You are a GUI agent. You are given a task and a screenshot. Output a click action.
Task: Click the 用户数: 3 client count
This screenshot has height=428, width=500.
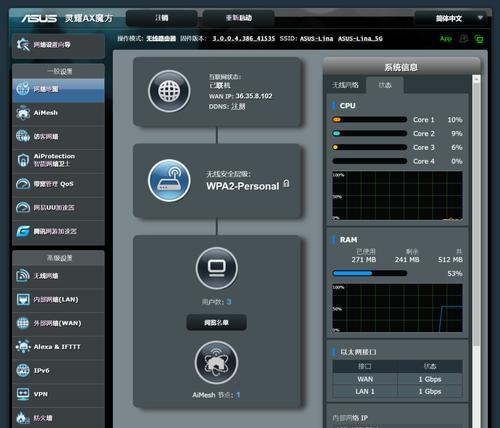point(216,302)
